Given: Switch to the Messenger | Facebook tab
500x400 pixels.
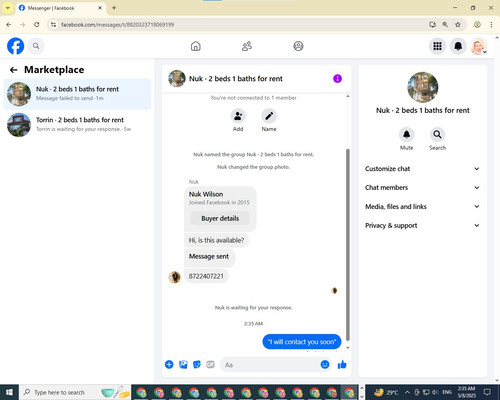Looking at the screenshot, I should 60,8.
